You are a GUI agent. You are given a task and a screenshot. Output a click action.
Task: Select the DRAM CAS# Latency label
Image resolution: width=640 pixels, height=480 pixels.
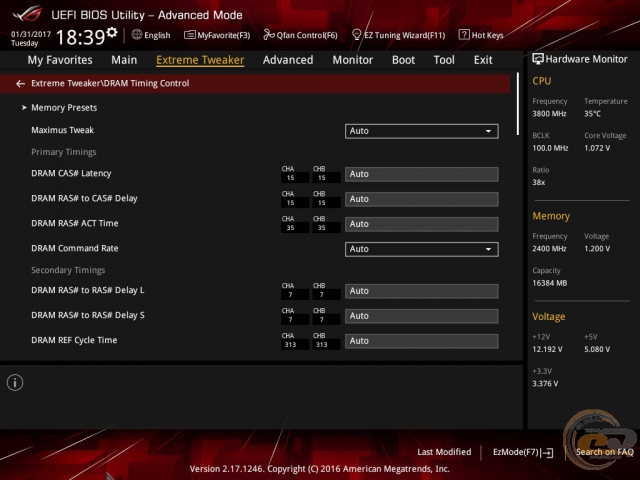[x=71, y=173]
